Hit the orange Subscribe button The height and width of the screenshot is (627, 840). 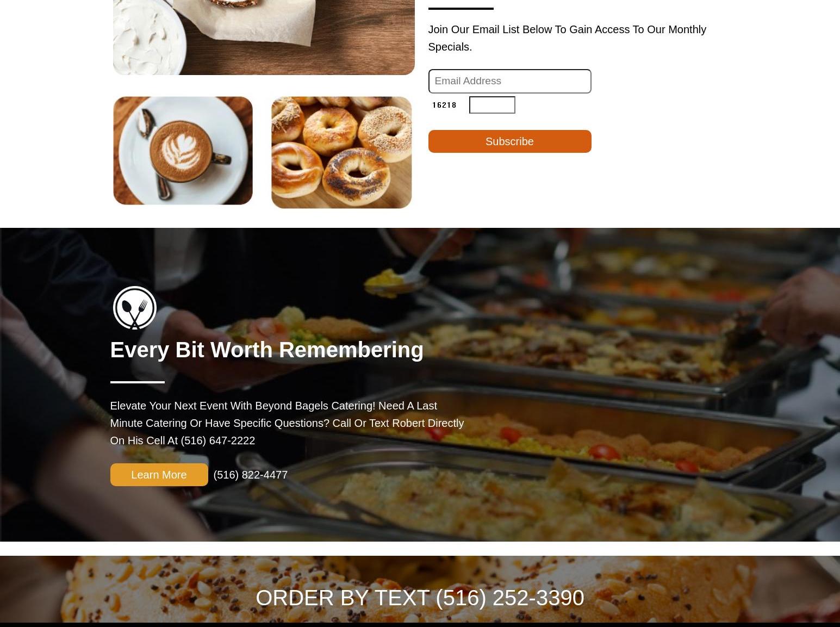509,141
